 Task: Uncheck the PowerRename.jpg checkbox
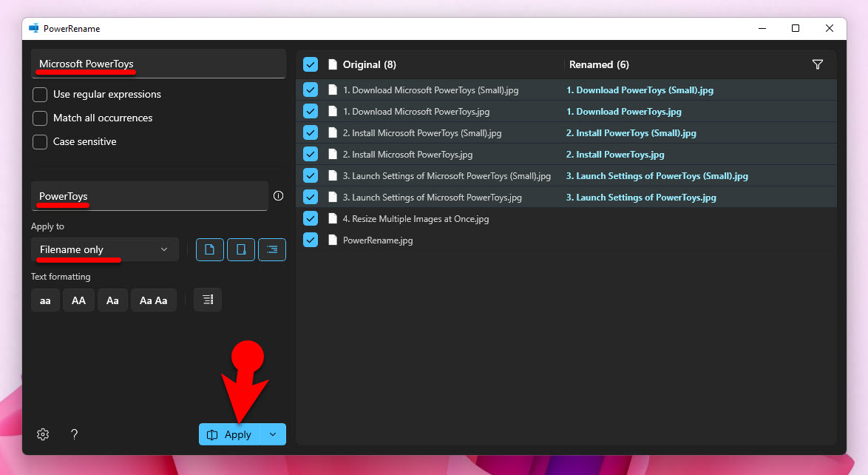pos(311,240)
